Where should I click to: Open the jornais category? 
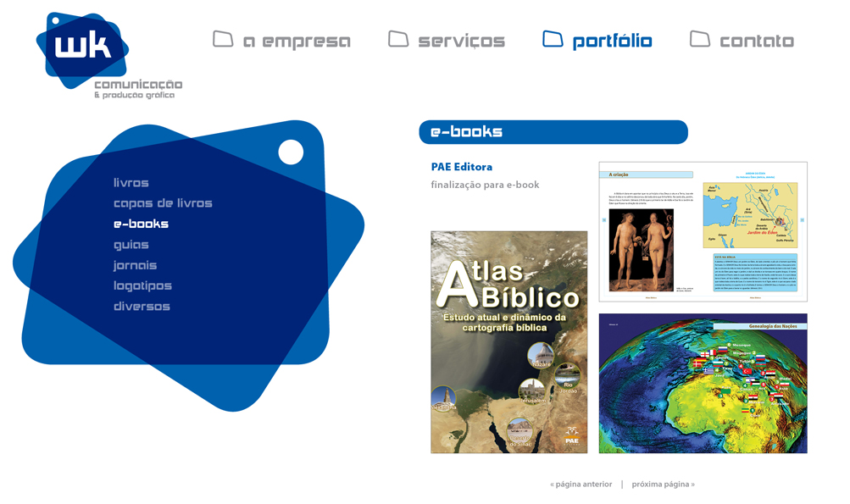(x=135, y=265)
